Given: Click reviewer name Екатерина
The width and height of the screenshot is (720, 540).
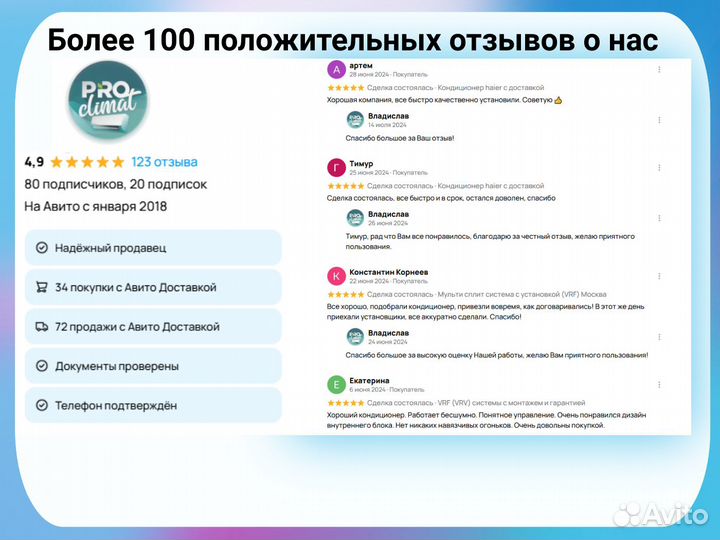Looking at the screenshot, I should (x=369, y=381).
